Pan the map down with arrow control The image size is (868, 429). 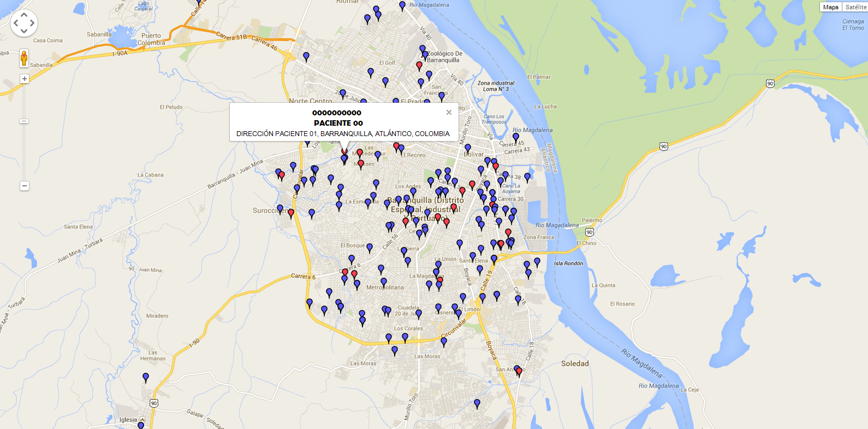pyautogui.click(x=24, y=31)
